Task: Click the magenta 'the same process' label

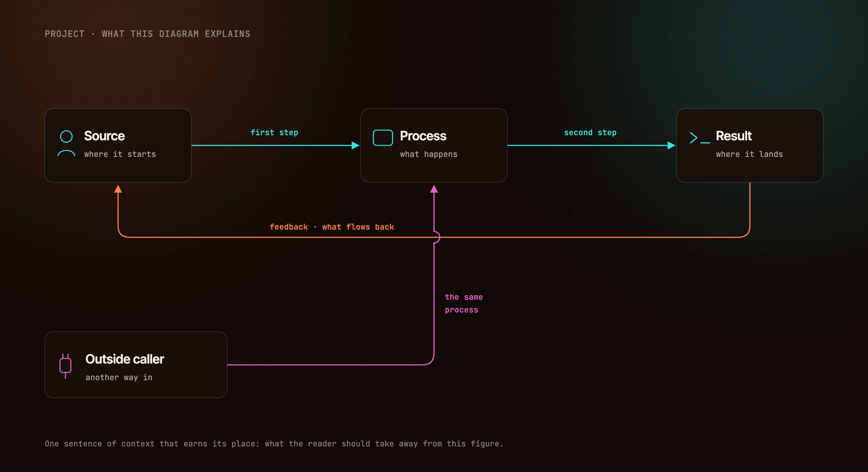Action: click(x=464, y=304)
